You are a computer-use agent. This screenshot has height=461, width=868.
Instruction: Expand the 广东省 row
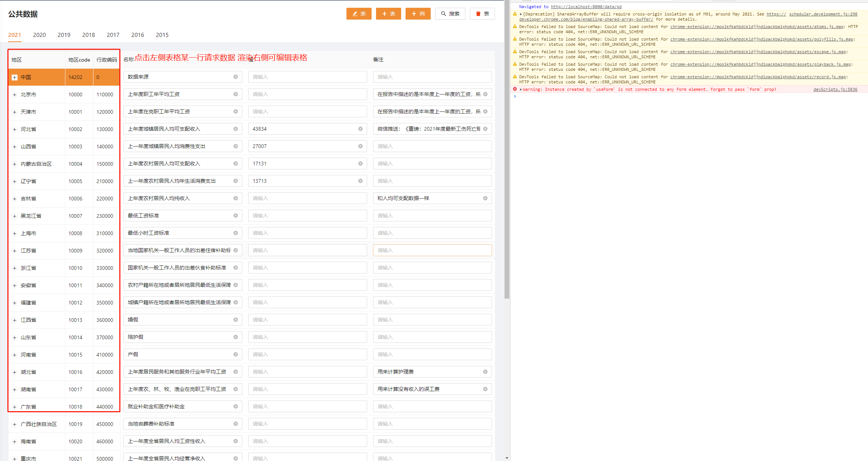(x=14, y=406)
